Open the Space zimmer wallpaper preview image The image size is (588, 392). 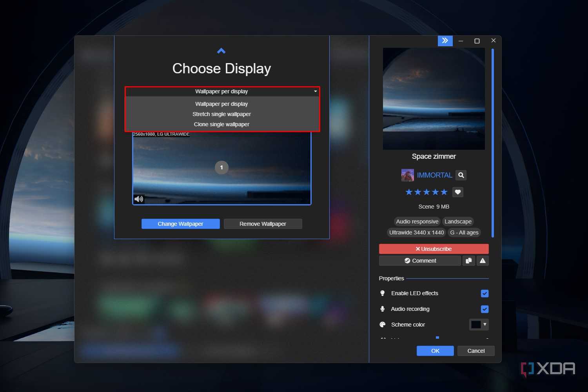434,99
